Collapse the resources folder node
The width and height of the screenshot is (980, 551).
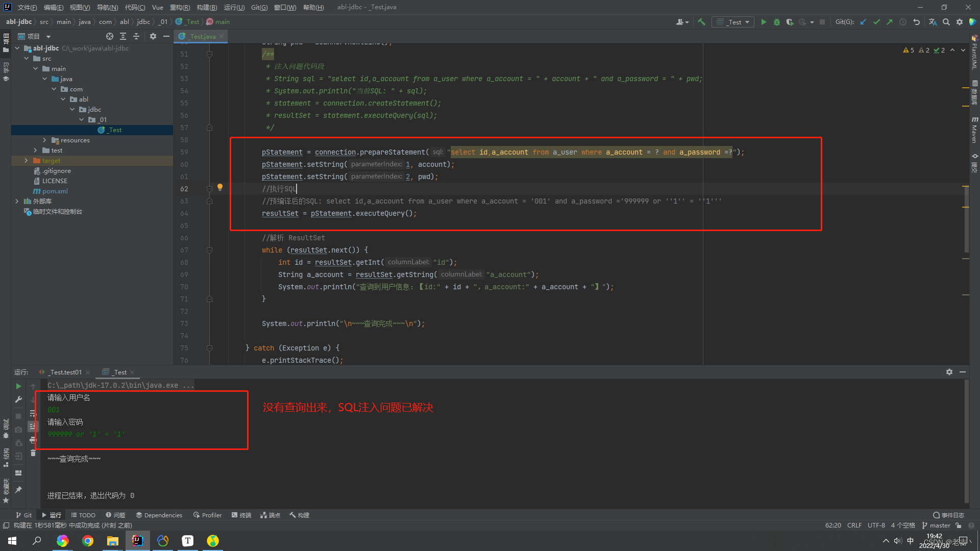coord(44,140)
